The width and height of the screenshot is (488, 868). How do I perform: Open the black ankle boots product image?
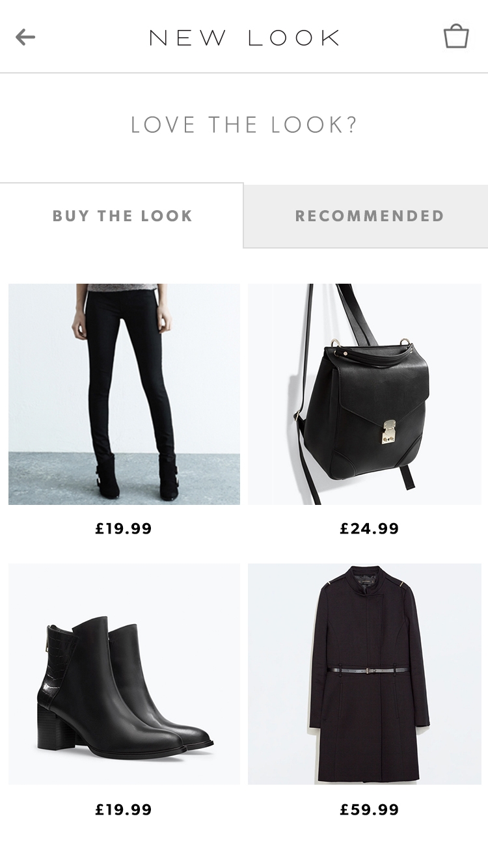click(x=124, y=674)
